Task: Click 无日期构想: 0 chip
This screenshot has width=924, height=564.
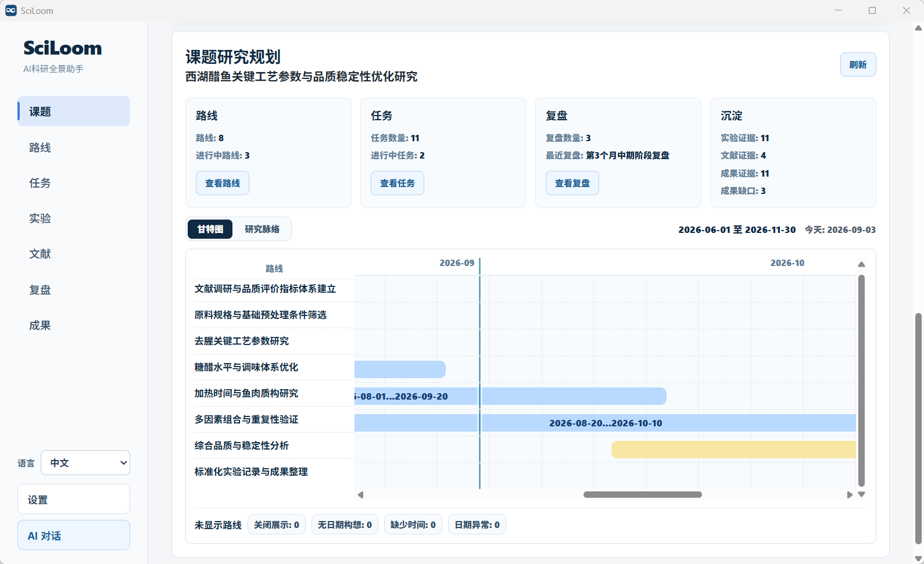Action: coord(345,525)
